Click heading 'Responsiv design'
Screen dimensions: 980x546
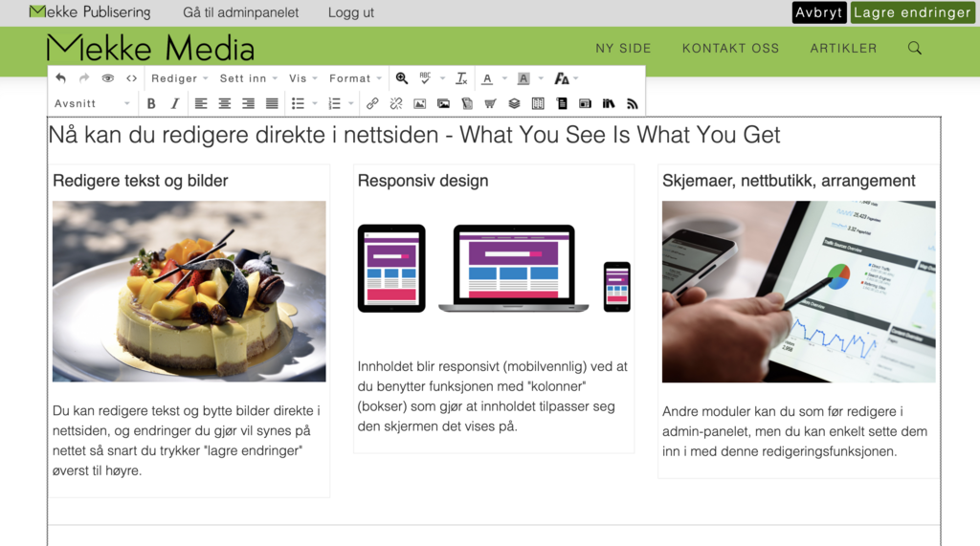pyautogui.click(x=422, y=181)
